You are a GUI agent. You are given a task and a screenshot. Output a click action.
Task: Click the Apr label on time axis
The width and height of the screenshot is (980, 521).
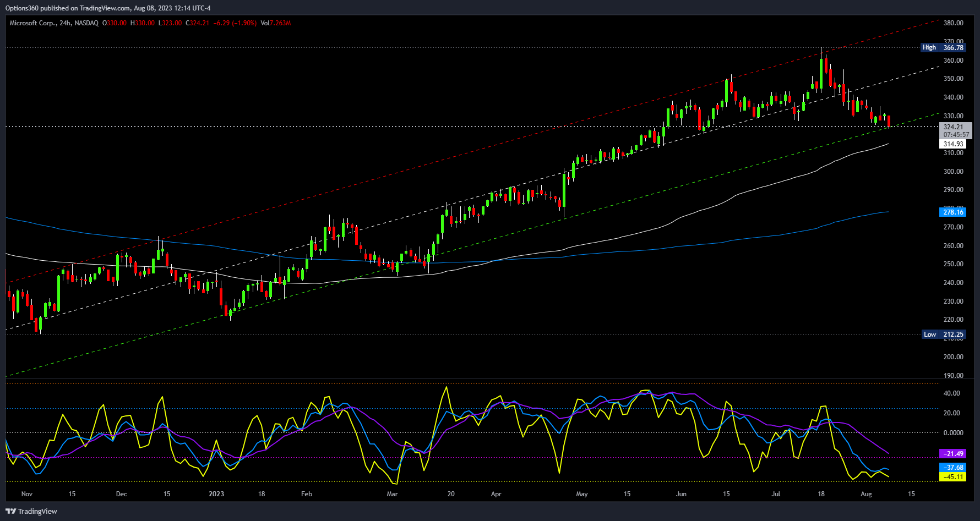[496, 494]
